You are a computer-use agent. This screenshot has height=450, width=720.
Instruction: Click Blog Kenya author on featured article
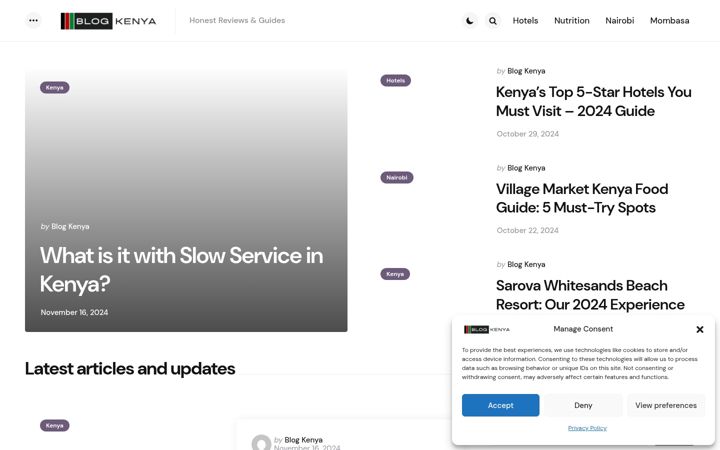pos(70,226)
